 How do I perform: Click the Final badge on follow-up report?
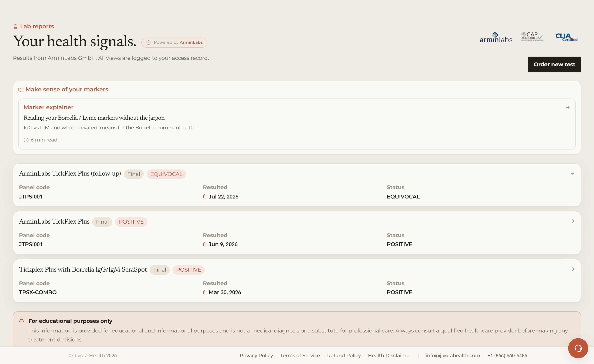pos(134,174)
